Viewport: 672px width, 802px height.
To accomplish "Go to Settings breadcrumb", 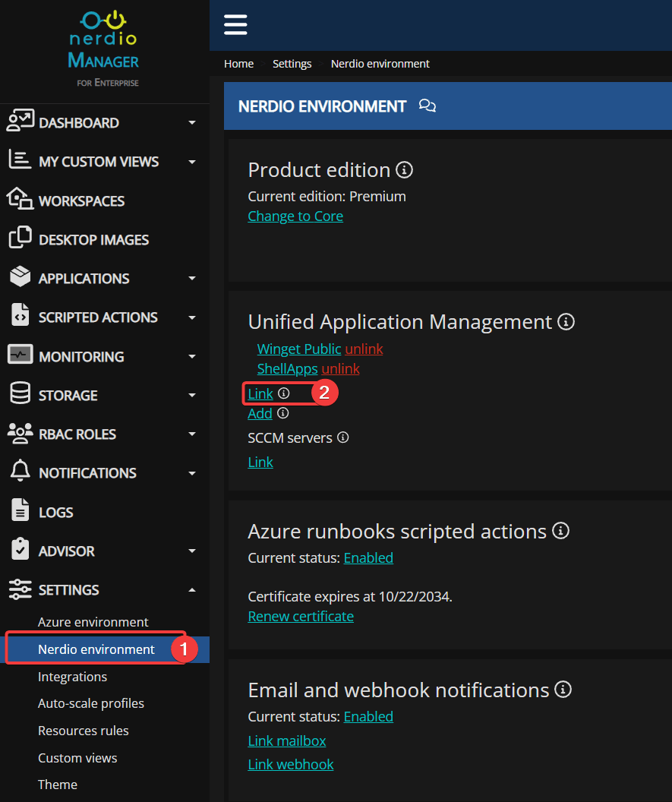I will (292, 64).
